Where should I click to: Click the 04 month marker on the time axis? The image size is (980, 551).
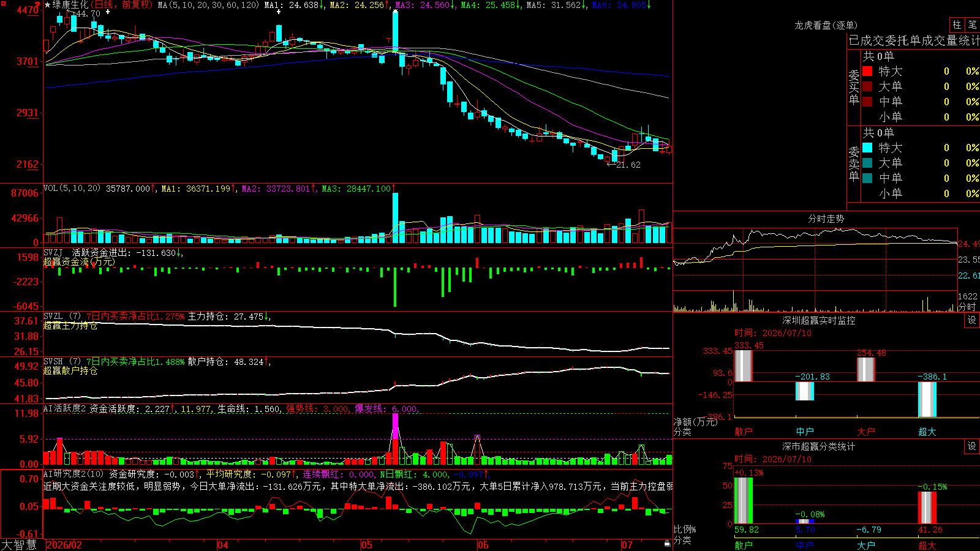(x=223, y=545)
